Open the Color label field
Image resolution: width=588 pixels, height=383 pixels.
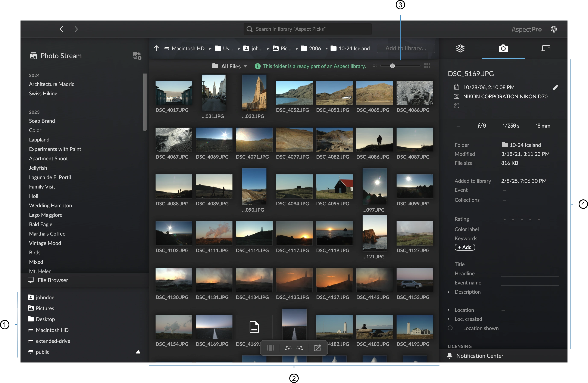(x=530, y=229)
